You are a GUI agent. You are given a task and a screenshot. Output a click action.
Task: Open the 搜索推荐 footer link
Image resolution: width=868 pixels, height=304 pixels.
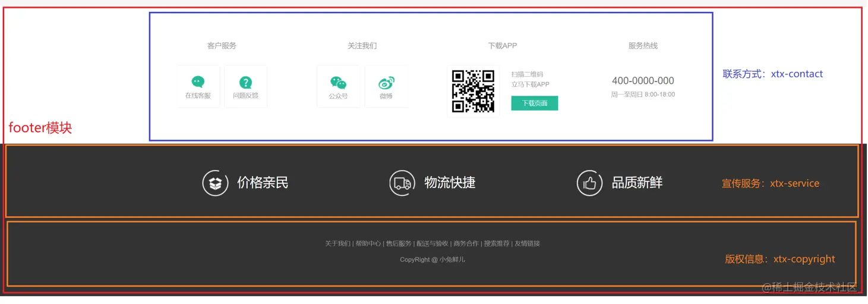pos(497,243)
